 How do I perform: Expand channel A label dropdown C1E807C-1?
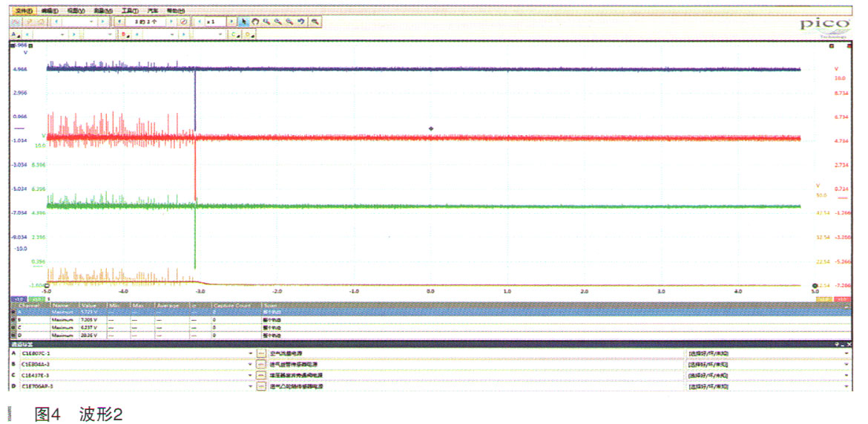pos(250,353)
